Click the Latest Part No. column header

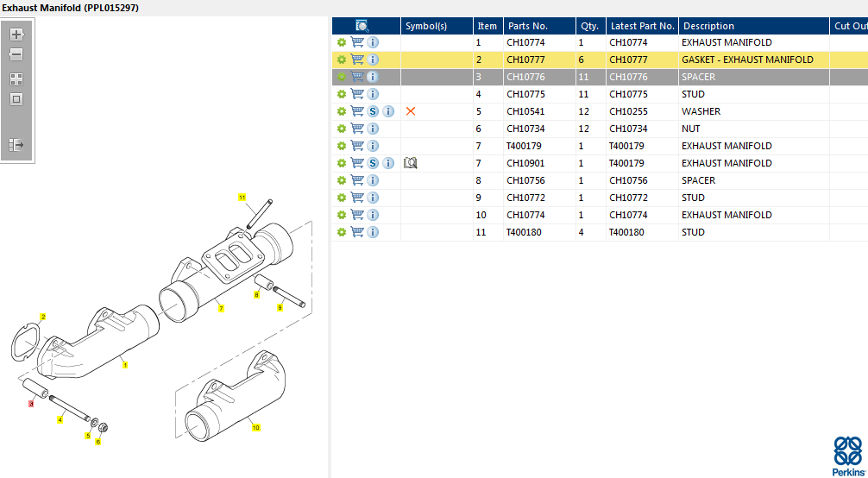click(641, 26)
